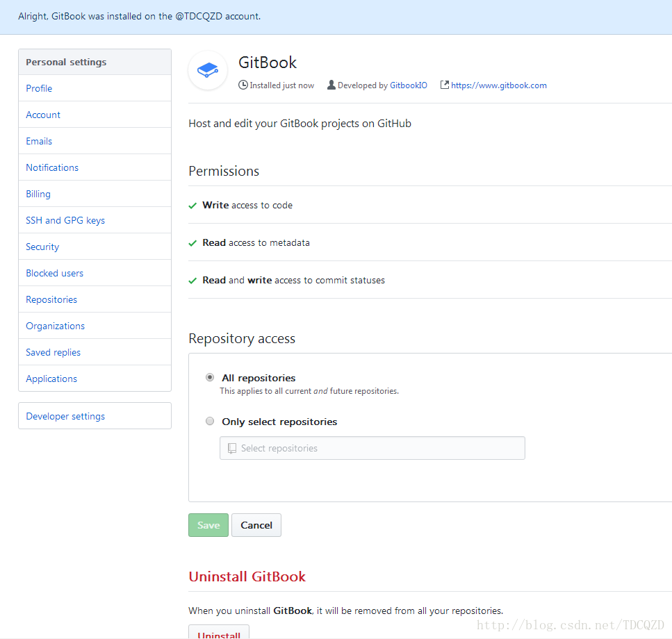Click 'Host and edit your GitBook projects' description
Image resolution: width=672 pixels, height=639 pixels.
300,124
